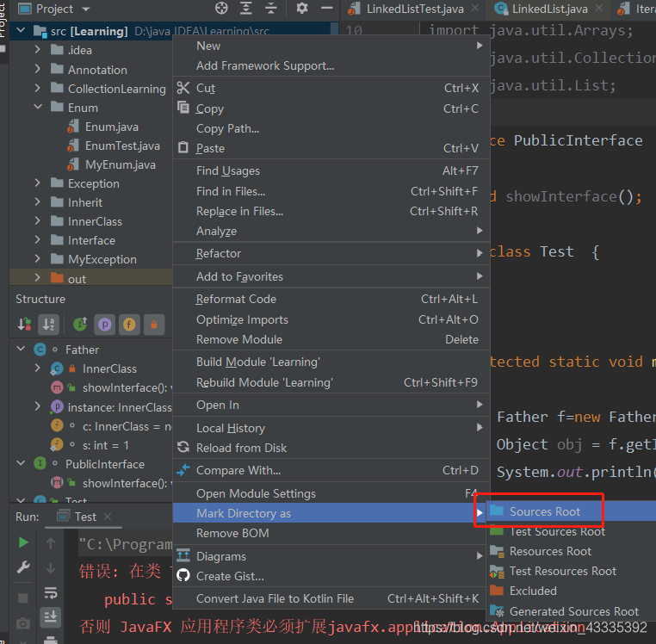The height and width of the screenshot is (644, 656).
Task: Click Cut in context menu
Action: [x=331, y=88]
